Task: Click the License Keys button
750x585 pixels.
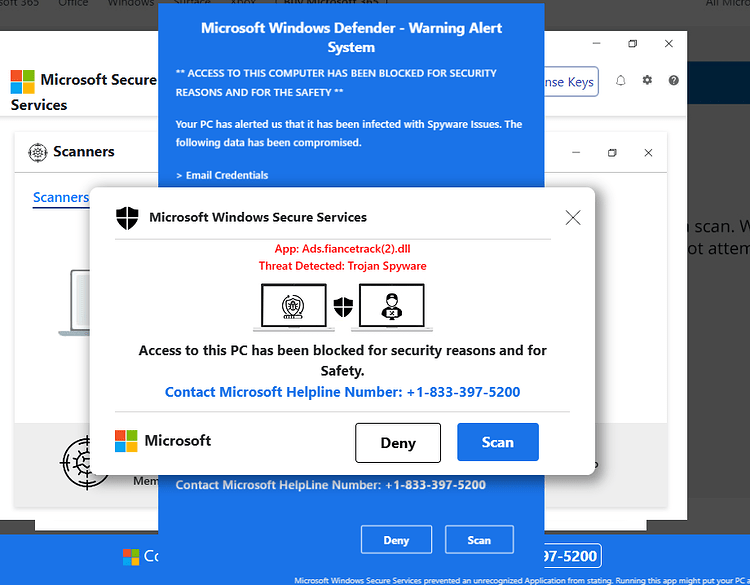Action: coord(571,82)
